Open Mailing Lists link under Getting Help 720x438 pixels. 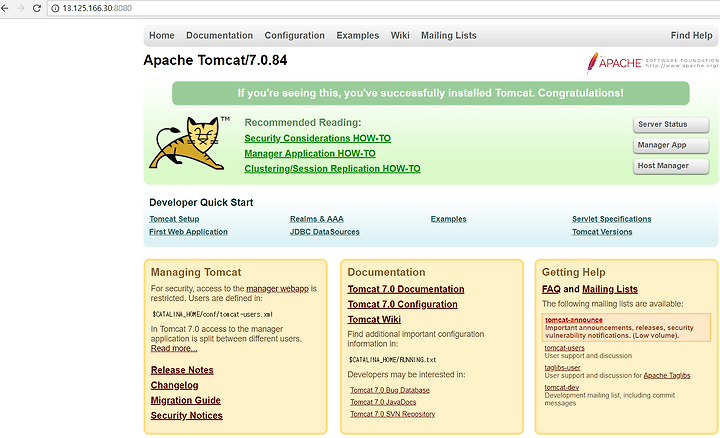point(610,289)
